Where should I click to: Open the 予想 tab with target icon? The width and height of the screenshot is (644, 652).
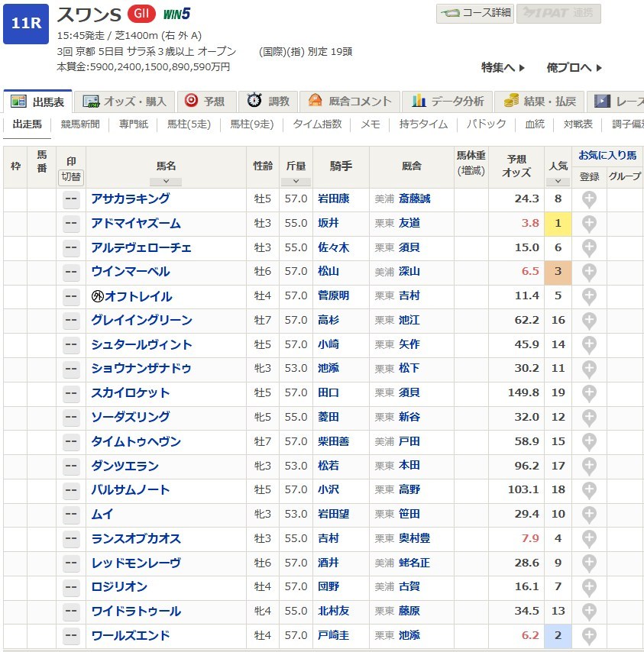click(x=205, y=101)
